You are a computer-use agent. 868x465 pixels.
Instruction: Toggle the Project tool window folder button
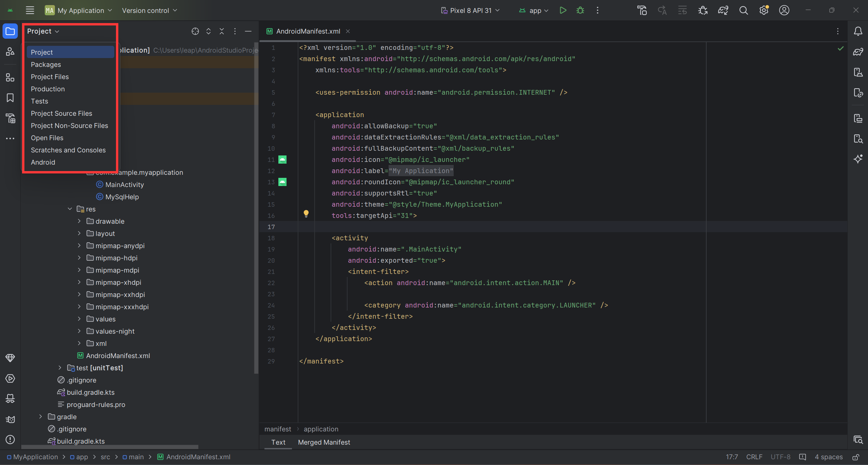[x=10, y=31]
